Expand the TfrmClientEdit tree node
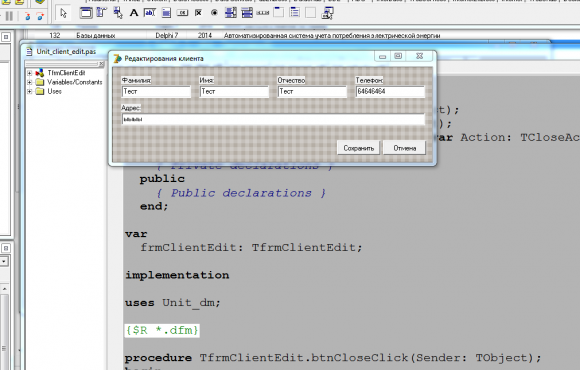 click(30, 73)
